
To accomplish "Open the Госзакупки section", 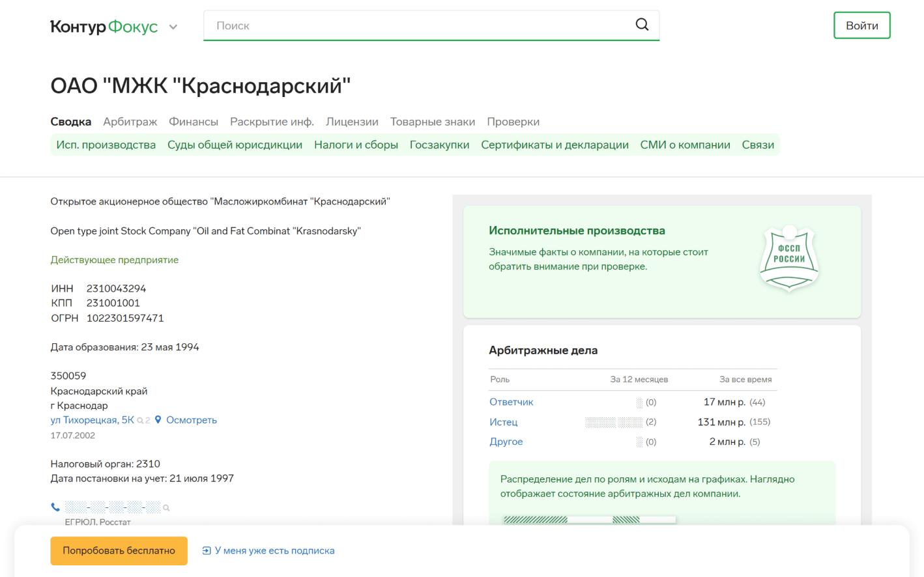I will 440,145.
